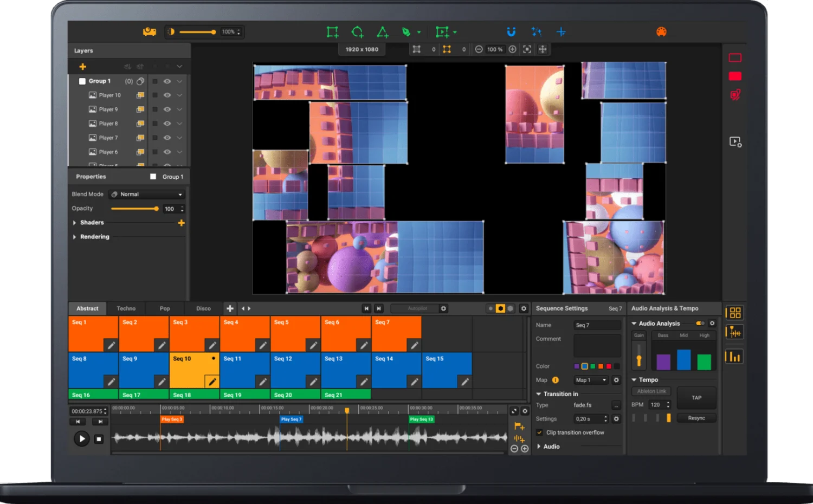Collapse the Transition in section
The height and width of the screenshot is (504, 813).
click(538, 393)
